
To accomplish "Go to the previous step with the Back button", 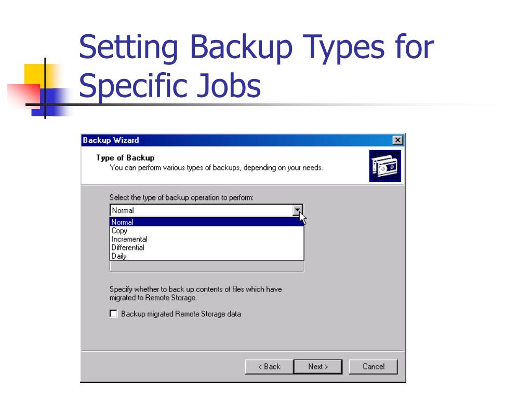I will coord(269,367).
